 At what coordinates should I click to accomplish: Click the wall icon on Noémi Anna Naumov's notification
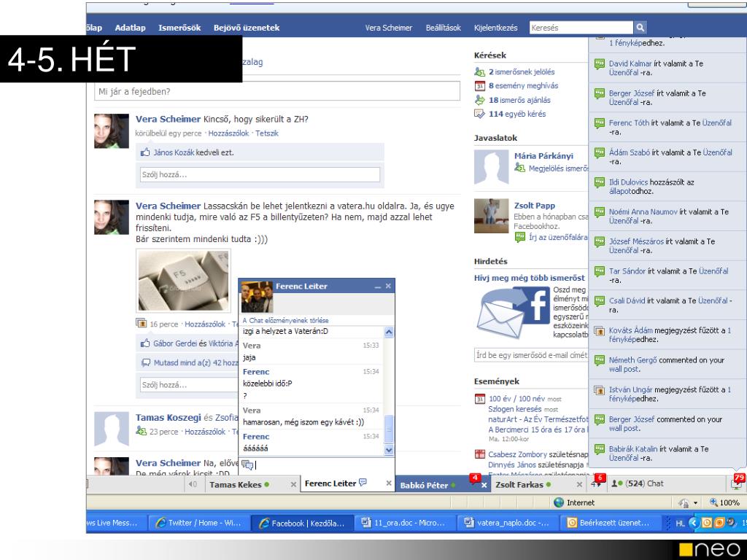(x=600, y=212)
